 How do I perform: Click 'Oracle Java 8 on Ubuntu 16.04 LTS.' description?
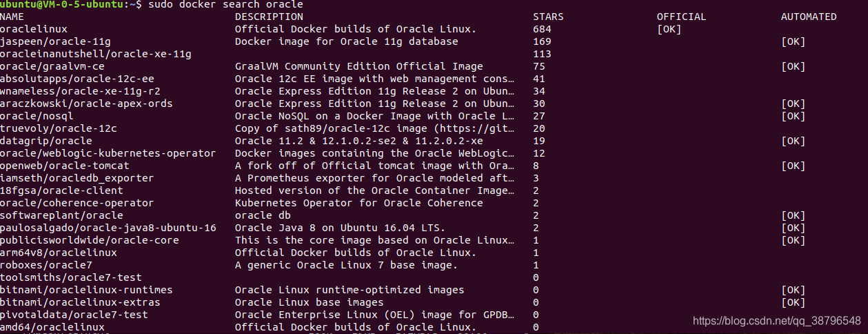340,228
